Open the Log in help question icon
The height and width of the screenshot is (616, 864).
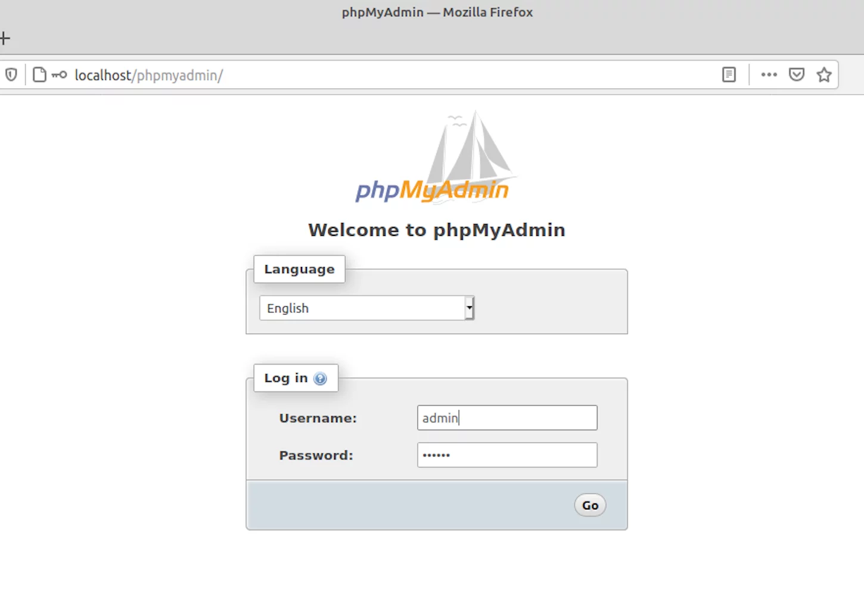click(320, 378)
